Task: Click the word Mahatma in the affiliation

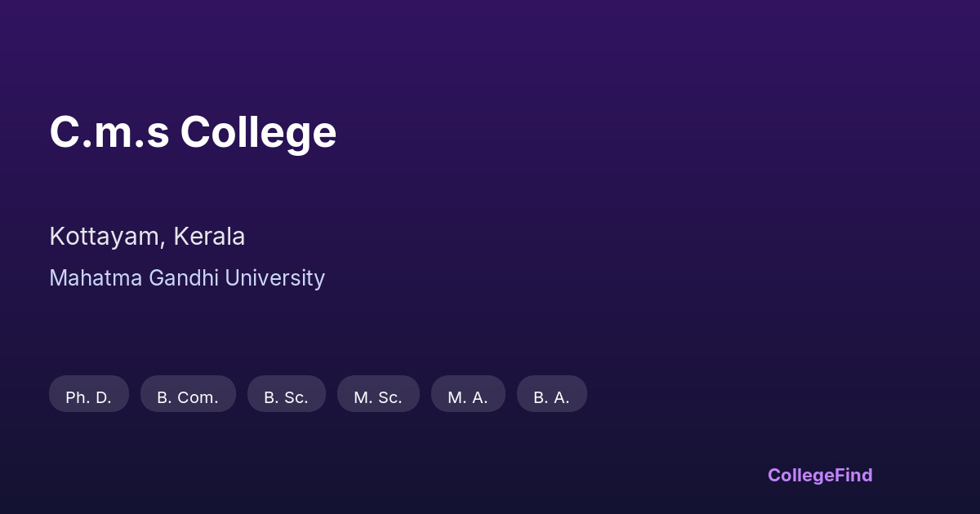Action: [96, 278]
